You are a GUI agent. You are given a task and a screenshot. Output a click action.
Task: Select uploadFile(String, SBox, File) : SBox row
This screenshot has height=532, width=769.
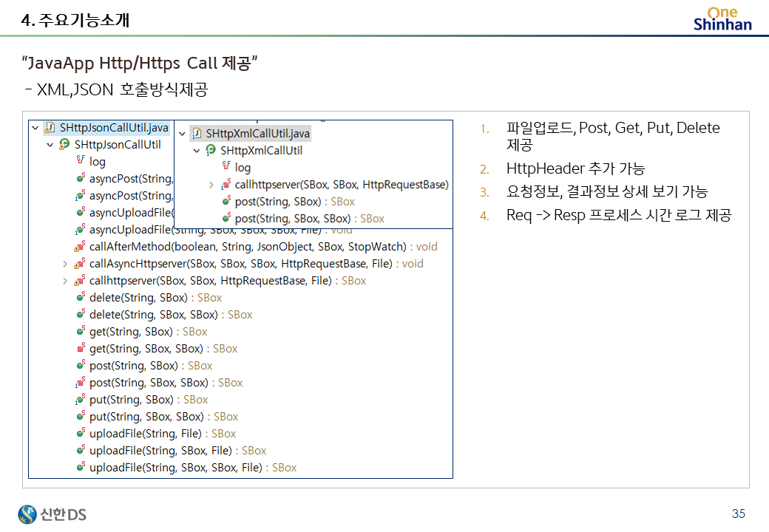click(x=178, y=451)
